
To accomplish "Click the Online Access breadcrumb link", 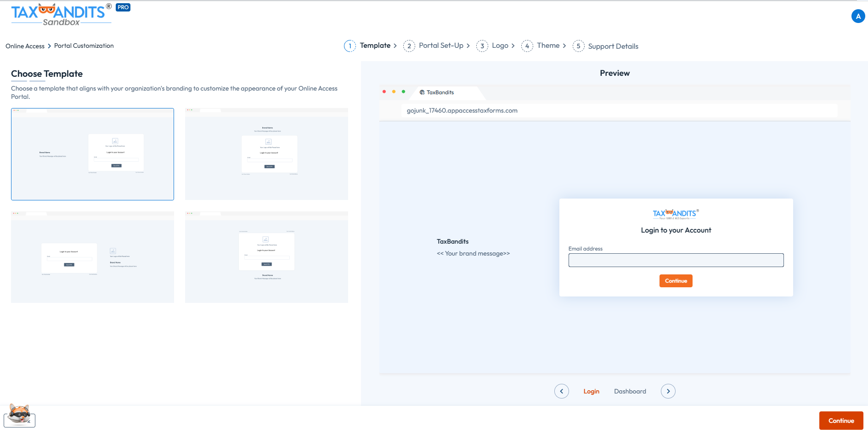I will [25, 46].
